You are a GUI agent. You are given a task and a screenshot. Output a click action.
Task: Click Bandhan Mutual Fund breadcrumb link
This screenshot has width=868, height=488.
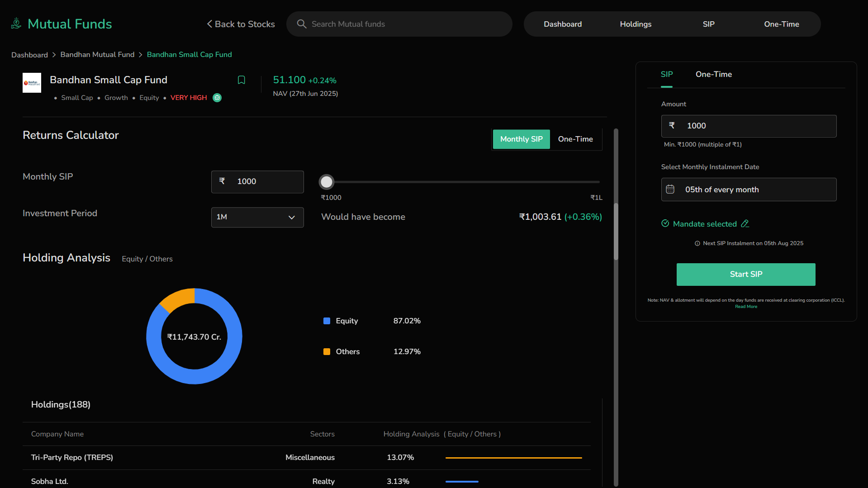[97, 55]
